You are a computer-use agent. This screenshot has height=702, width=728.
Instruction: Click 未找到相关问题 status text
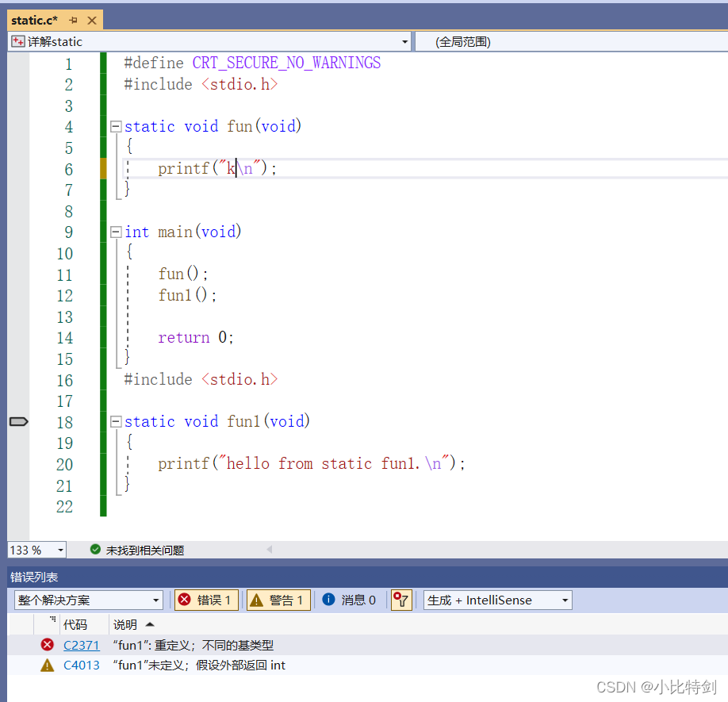point(145,550)
